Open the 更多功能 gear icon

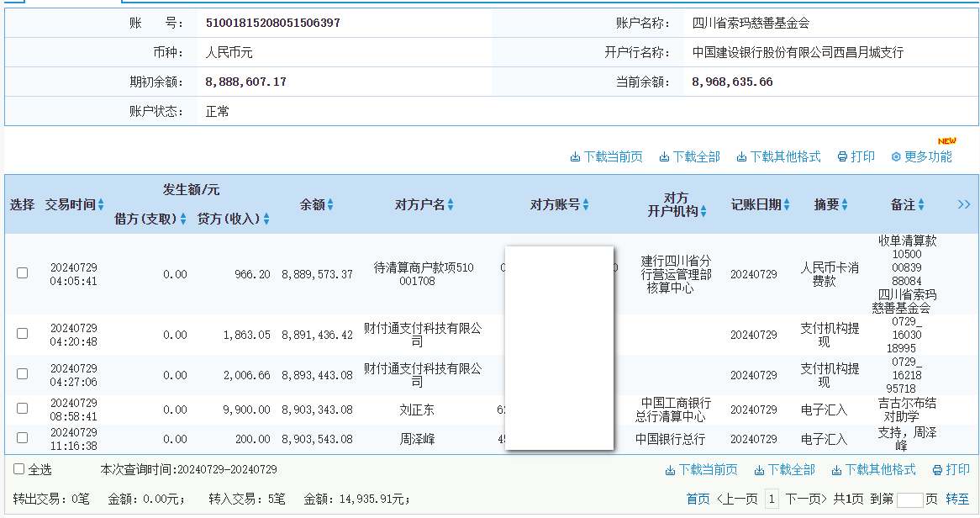point(896,157)
